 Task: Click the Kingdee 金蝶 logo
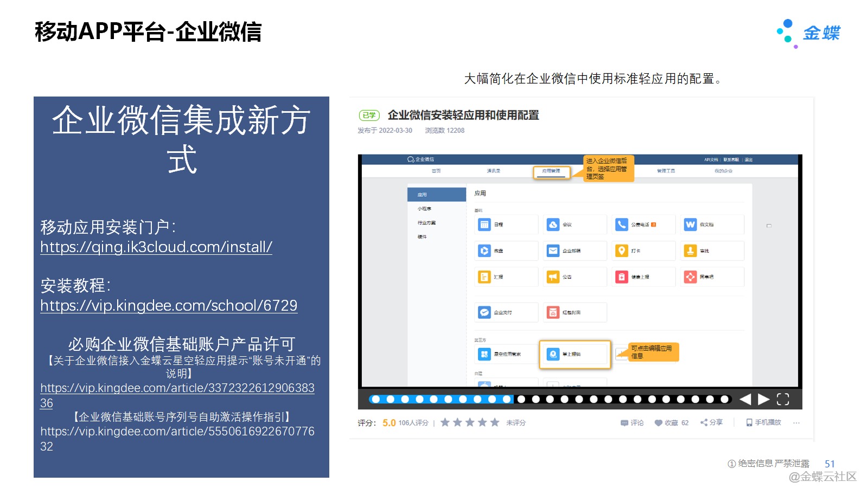[808, 33]
